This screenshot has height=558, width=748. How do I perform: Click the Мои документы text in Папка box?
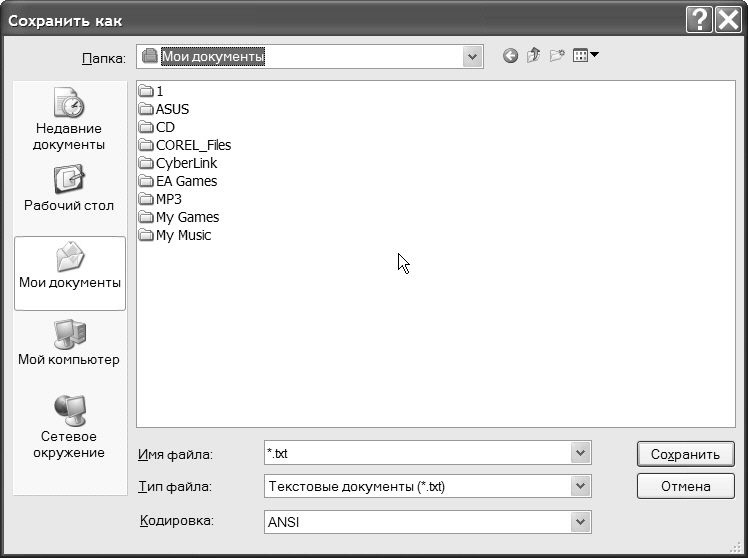[x=213, y=56]
